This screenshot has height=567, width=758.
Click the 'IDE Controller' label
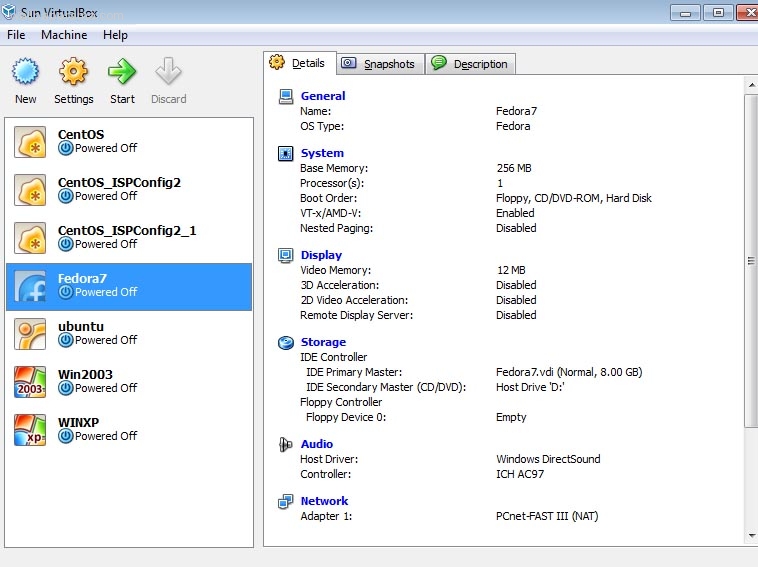tap(334, 357)
